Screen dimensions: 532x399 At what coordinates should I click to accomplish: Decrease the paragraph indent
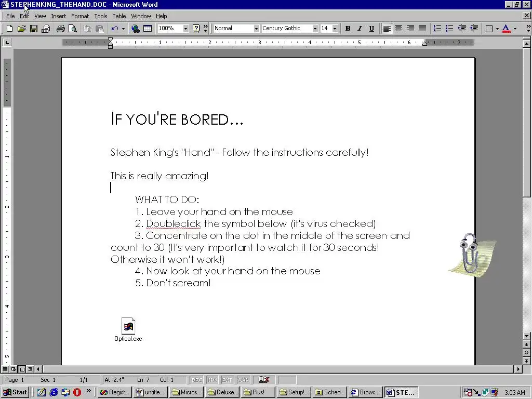point(462,29)
